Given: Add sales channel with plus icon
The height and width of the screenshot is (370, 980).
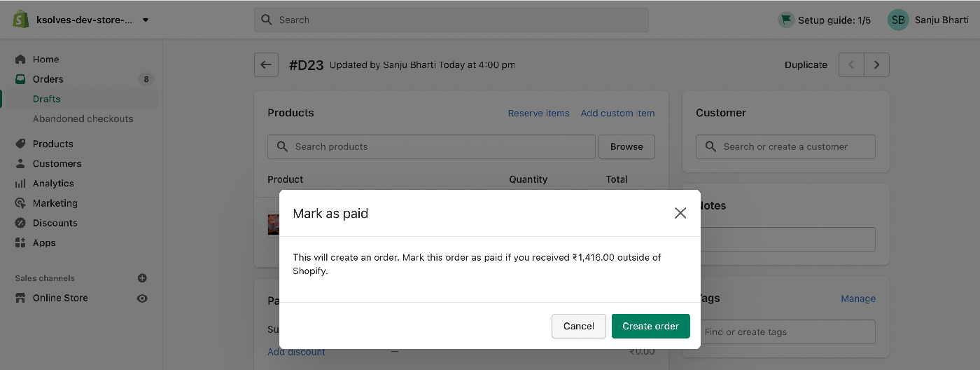Looking at the screenshot, I should (x=142, y=278).
